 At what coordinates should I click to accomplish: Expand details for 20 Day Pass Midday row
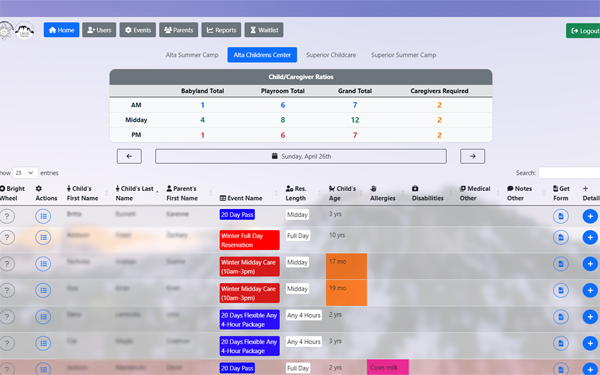coord(590,216)
